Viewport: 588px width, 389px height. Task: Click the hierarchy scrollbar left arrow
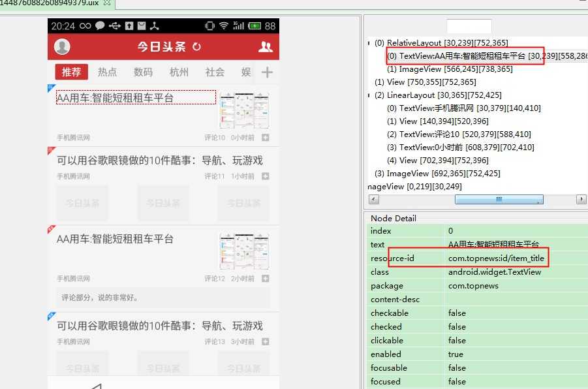(x=373, y=199)
